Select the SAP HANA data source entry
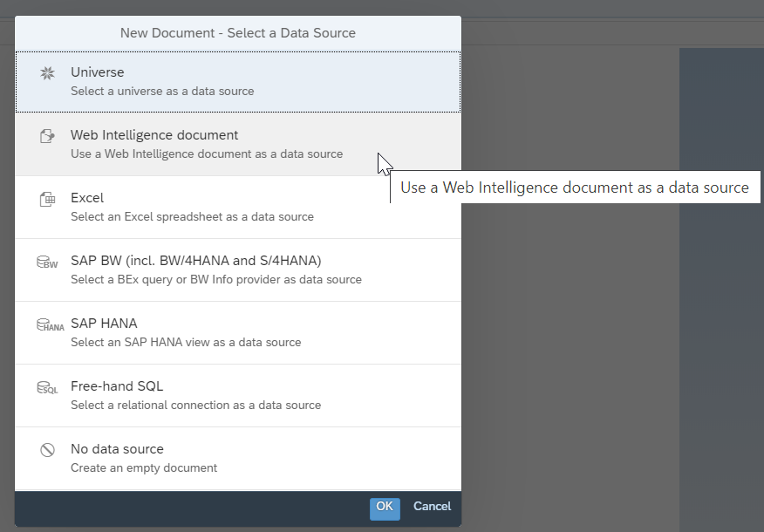Viewport: 764px width, 532px height. point(237,331)
